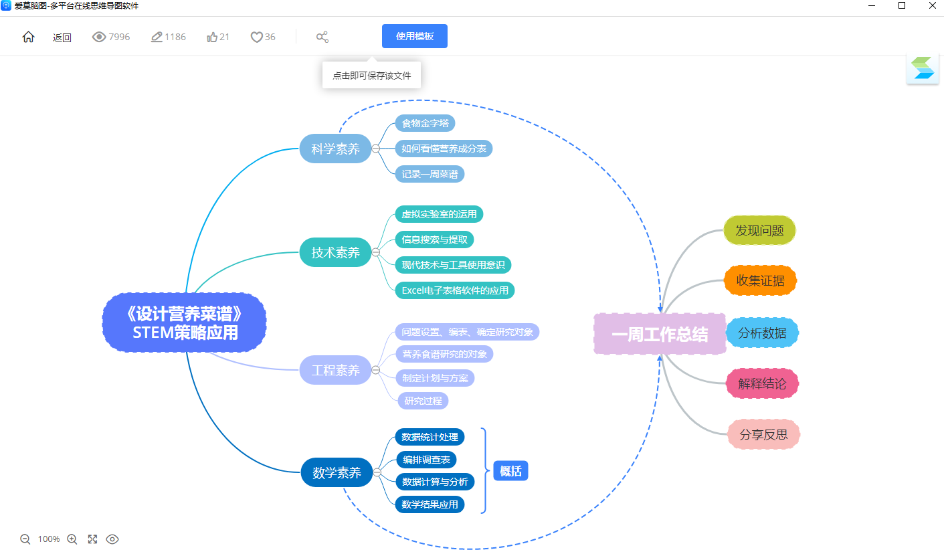This screenshot has width=944, height=560.
Task: Click the 返回 back link
Action: pos(62,37)
